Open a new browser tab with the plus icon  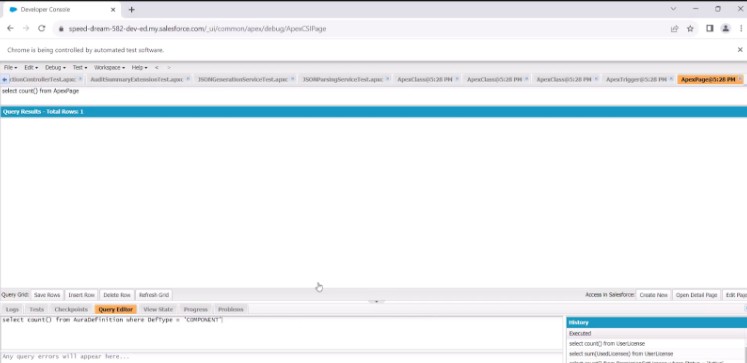131,10
